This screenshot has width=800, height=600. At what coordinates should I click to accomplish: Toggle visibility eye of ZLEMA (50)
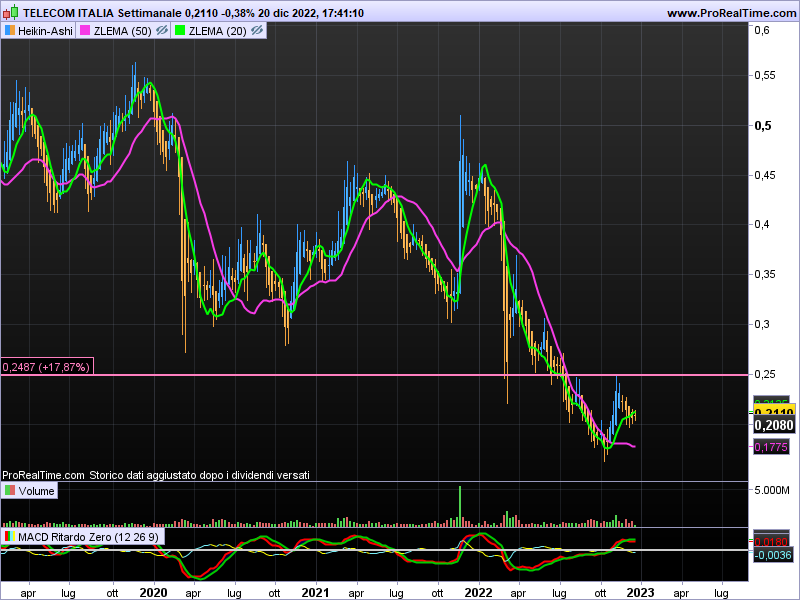tap(160, 31)
